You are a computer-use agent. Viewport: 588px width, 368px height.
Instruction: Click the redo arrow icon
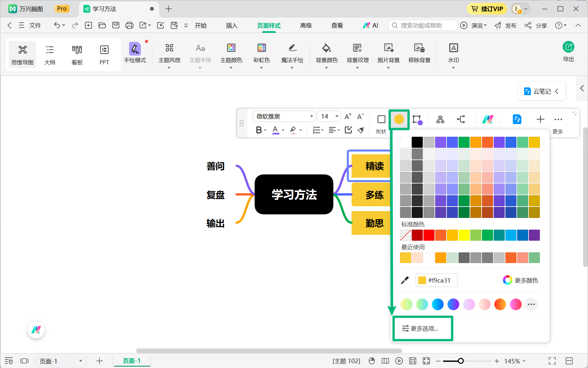point(75,25)
